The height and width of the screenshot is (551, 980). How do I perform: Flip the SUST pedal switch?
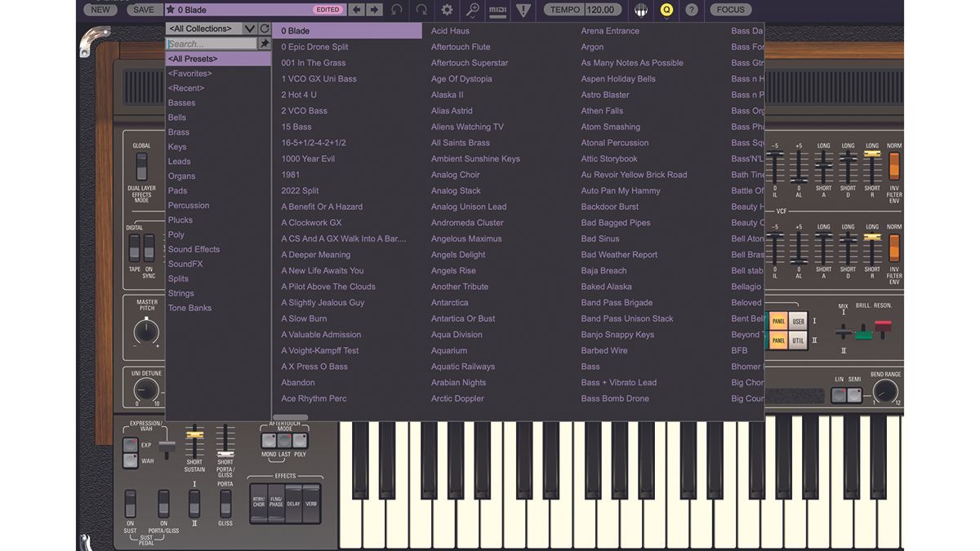(131, 504)
